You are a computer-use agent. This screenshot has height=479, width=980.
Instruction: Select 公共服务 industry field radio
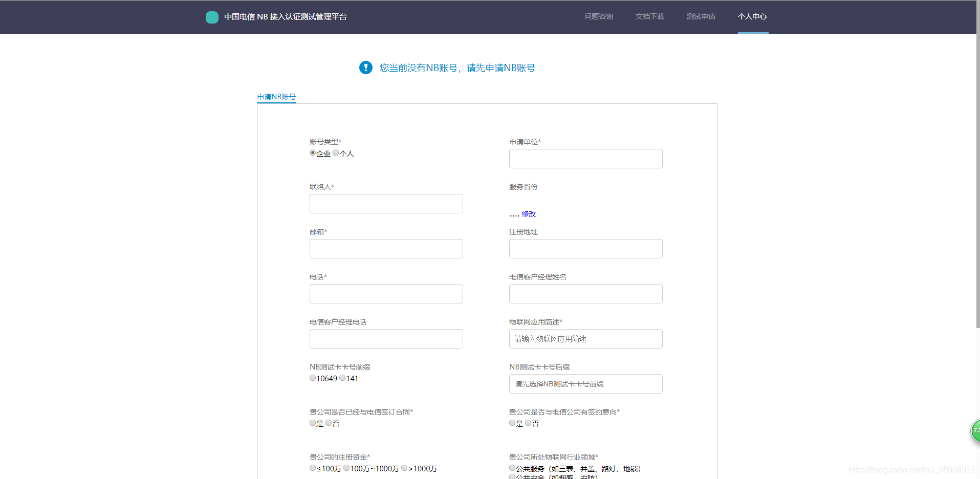click(x=512, y=468)
